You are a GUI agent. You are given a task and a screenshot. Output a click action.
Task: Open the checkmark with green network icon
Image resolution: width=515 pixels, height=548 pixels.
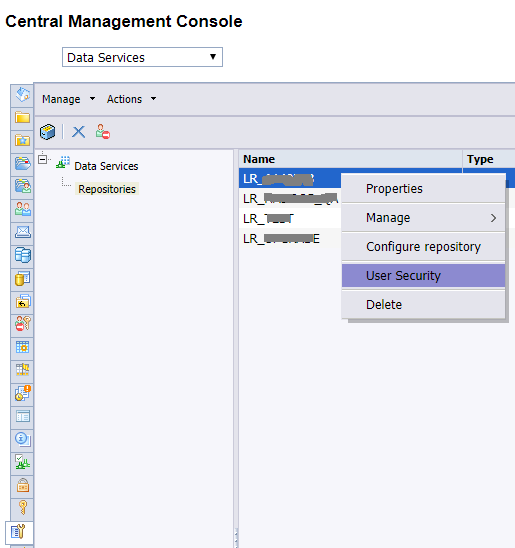pos(22,462)
